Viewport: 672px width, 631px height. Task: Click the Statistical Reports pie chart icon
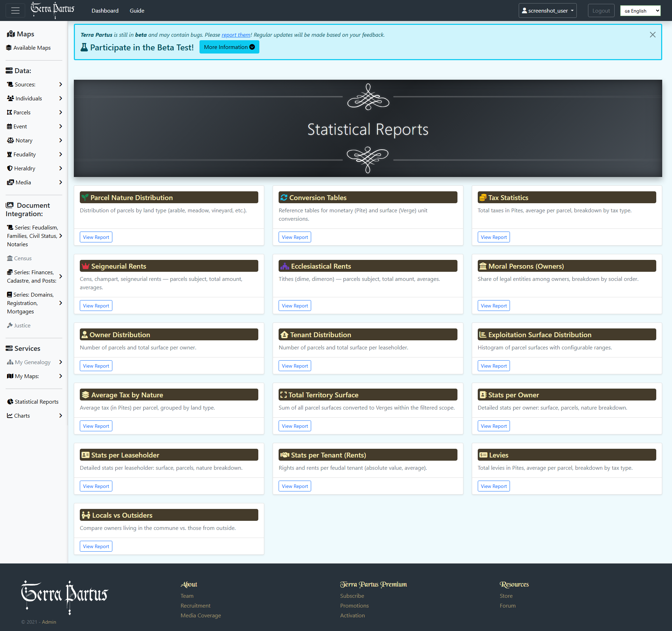tap(10, 402)
